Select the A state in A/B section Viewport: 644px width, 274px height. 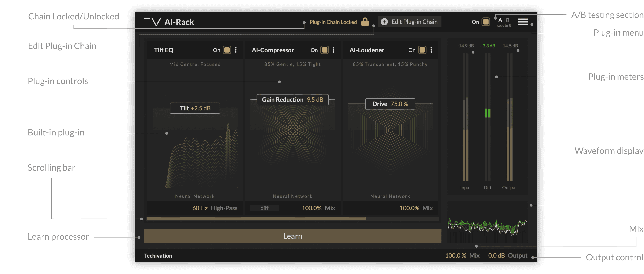pyautogui.click(x=500, y=20)
